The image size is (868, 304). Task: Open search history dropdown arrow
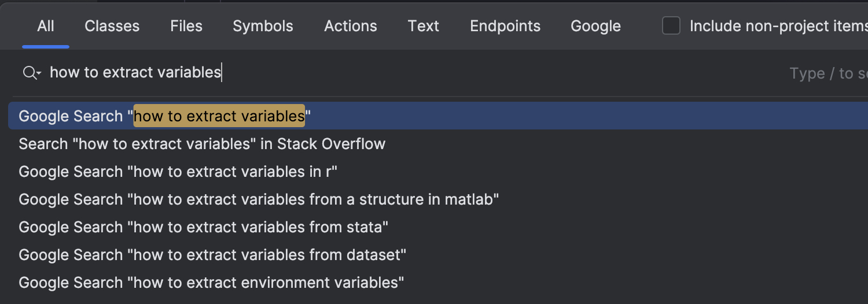click(39, 74)
